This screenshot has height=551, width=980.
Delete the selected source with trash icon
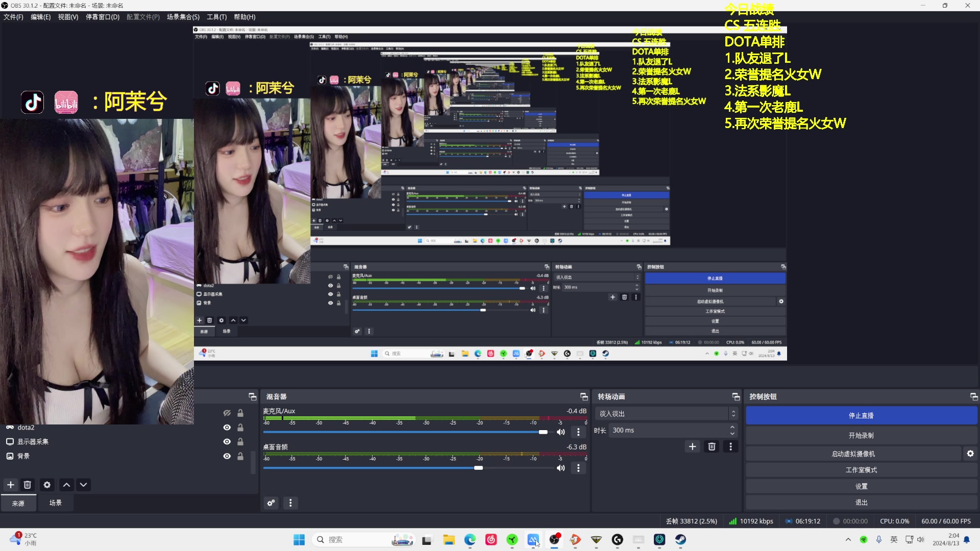point(28,485)
